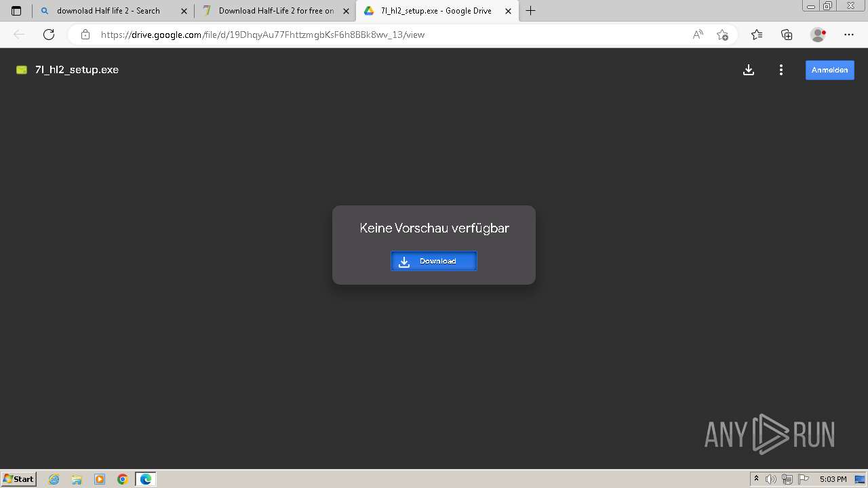Open Edge settings and more menu
This screenshot has width=868, height=488.
849,35
